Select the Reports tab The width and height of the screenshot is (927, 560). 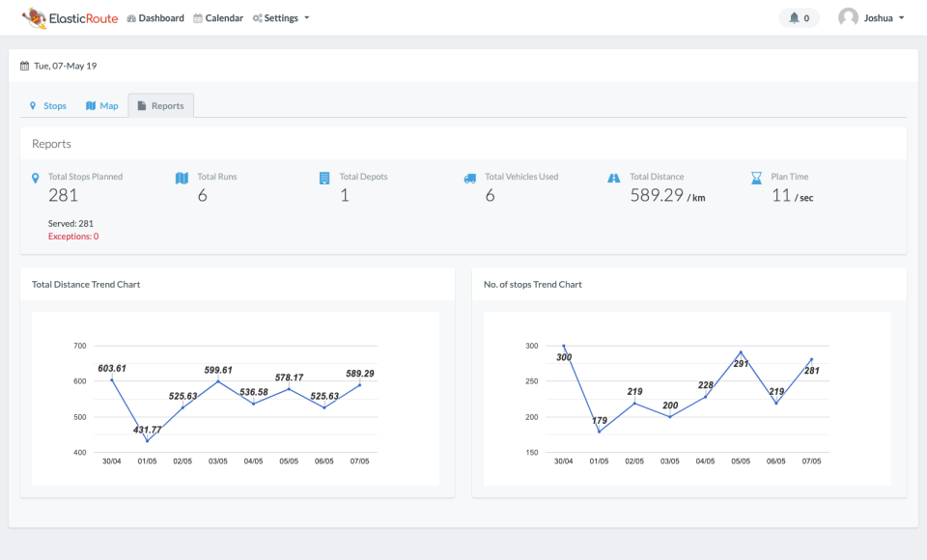click(160, 105)
